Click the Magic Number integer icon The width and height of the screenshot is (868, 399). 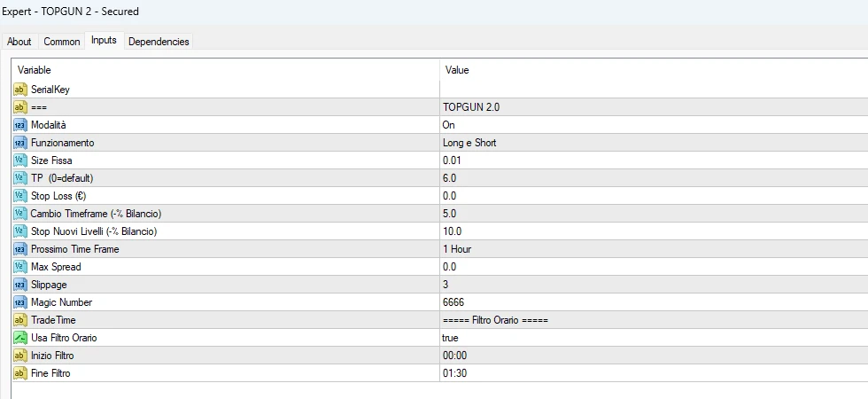point(20,302)
